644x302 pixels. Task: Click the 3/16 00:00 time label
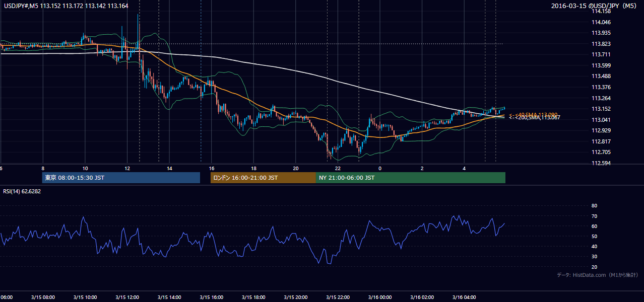click(x=380, y=297)
